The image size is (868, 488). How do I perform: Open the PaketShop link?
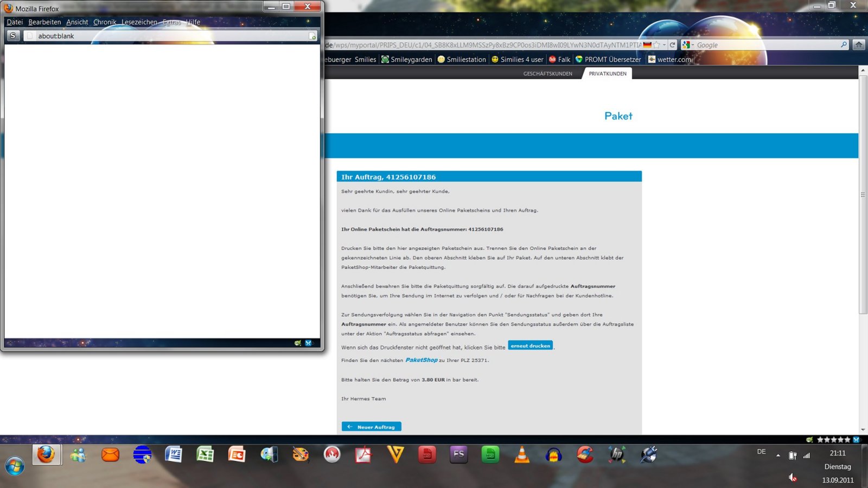[x=422, y=360]
